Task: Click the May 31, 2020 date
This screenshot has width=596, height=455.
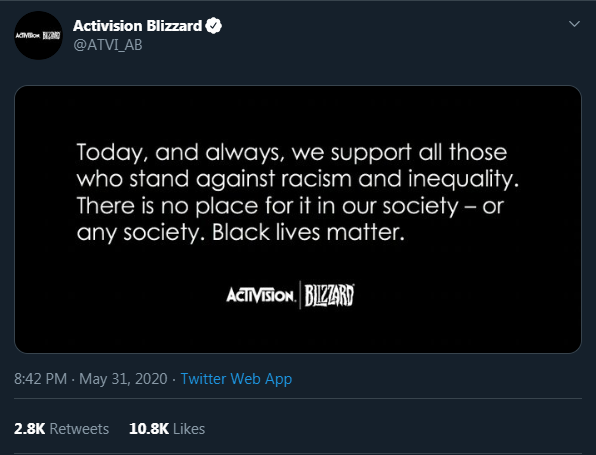Action: [123, 379]
